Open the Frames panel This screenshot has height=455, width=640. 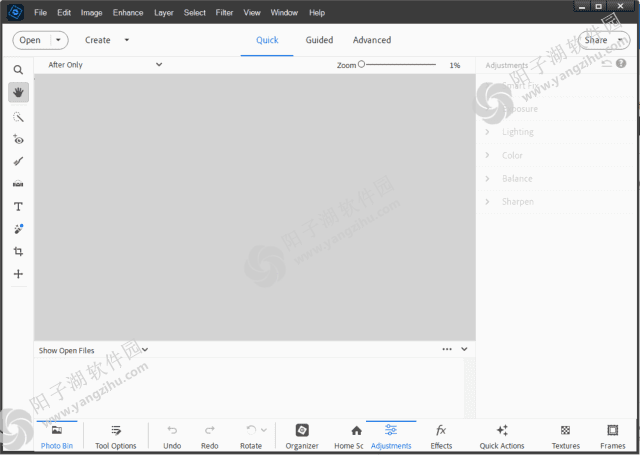pyautogui.click(x=613, y=437)
